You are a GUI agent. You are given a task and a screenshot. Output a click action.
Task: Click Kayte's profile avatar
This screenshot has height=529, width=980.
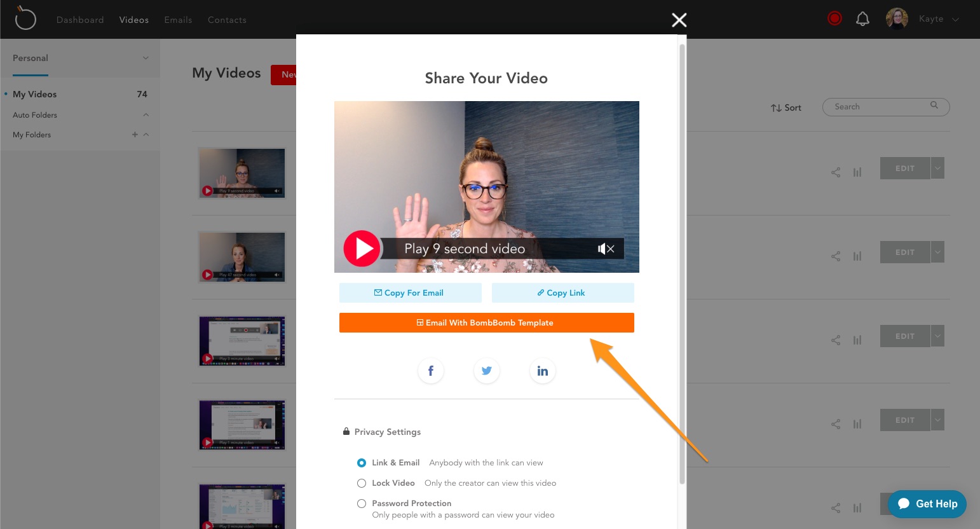coord(897,19)
